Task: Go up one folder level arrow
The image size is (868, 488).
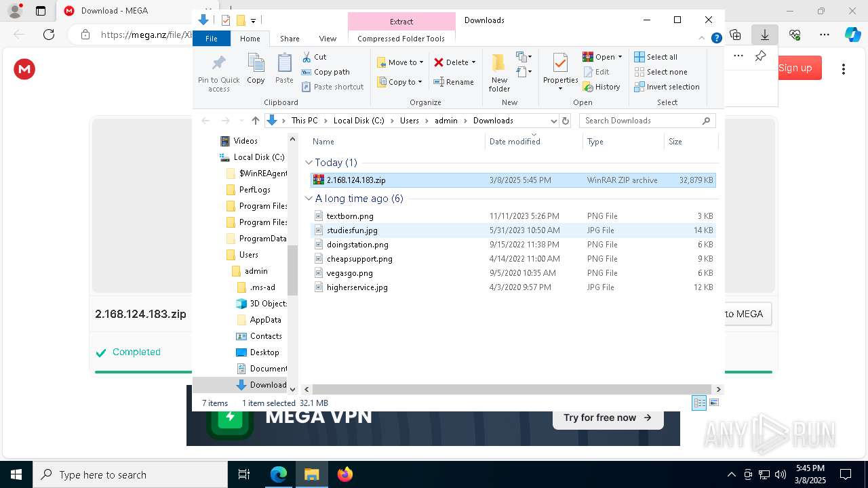Action: 255,121
